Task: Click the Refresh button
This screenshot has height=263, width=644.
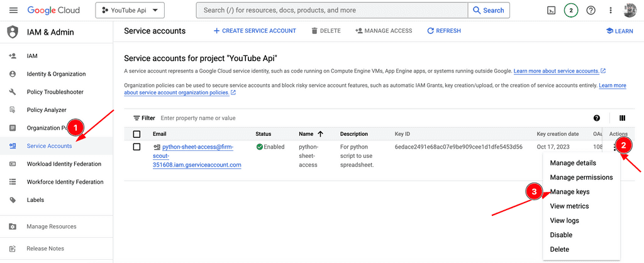Action: [444, 31]
